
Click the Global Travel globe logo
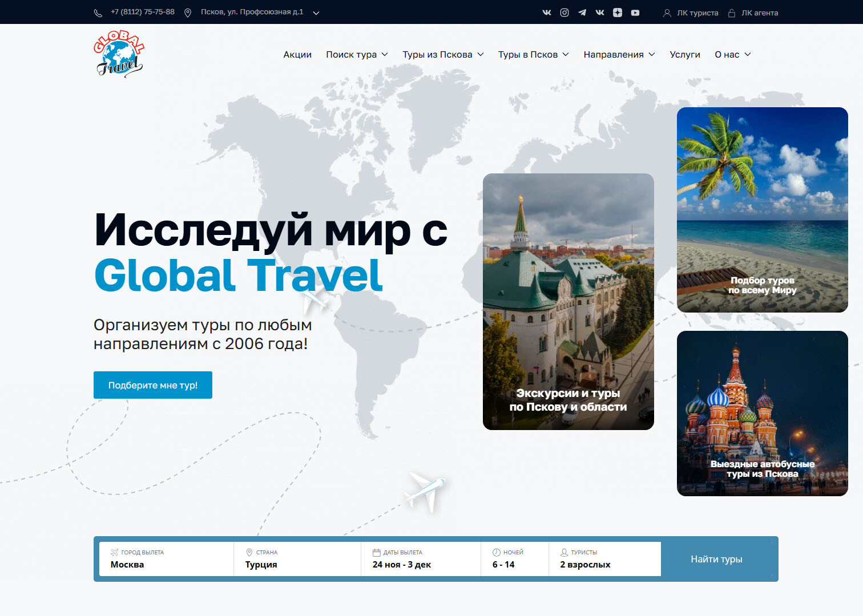(119, 54)
